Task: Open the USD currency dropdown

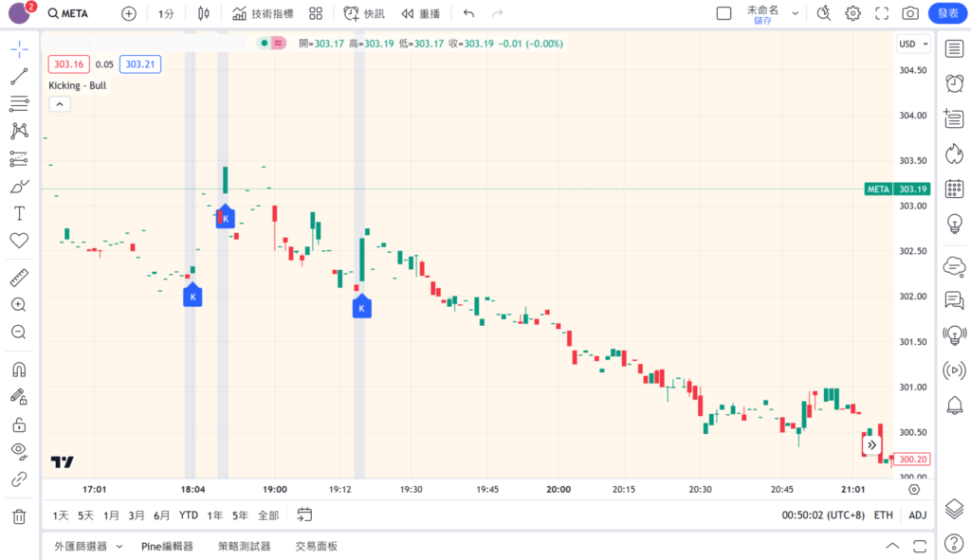Action: [x=913, y=45]
